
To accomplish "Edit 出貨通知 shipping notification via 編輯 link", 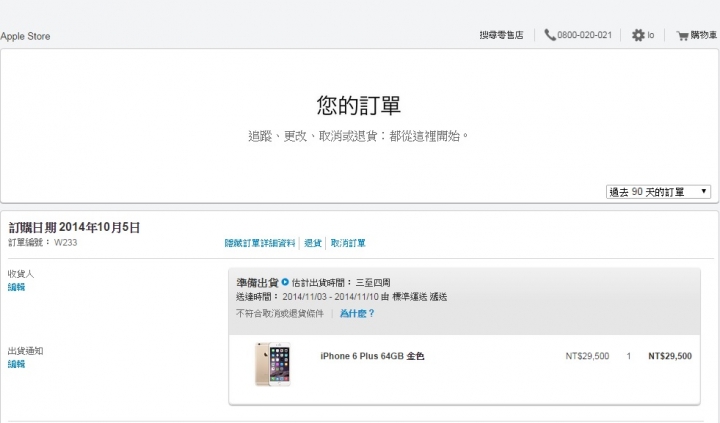I will pyautogui.click(x=17, y=364).
